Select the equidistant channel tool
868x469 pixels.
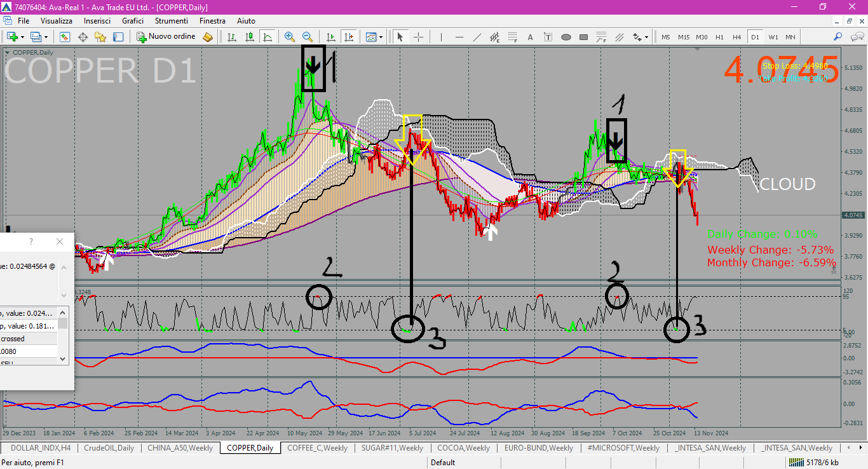494,37
